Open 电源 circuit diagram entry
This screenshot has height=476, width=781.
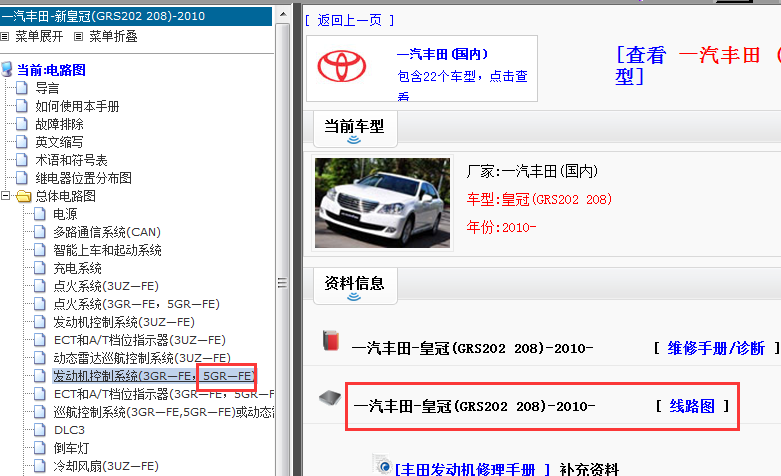tap(65, 214)
